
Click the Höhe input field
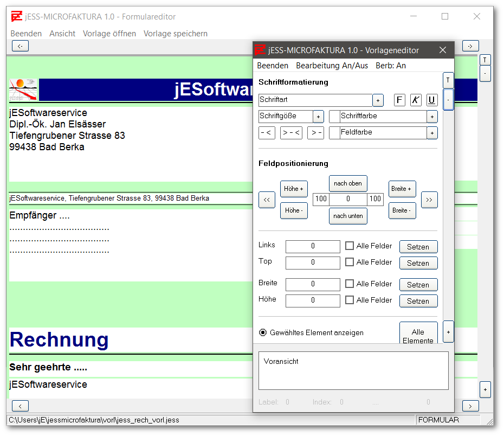(313, 301)
